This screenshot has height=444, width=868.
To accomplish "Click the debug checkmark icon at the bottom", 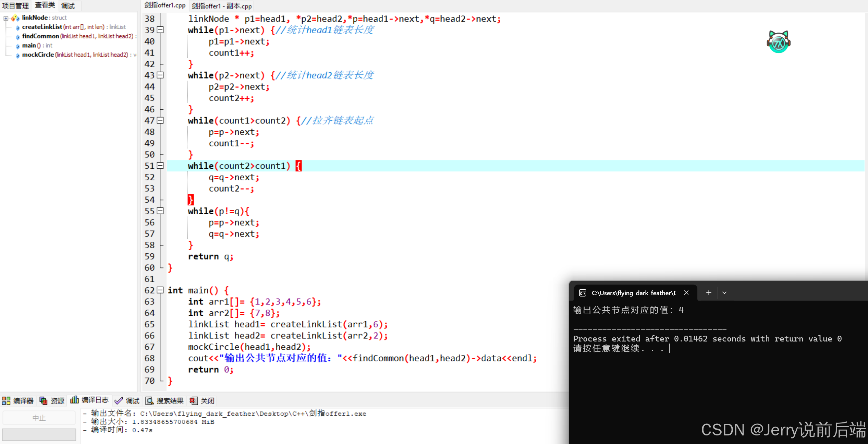I will (x=119, y=400).
